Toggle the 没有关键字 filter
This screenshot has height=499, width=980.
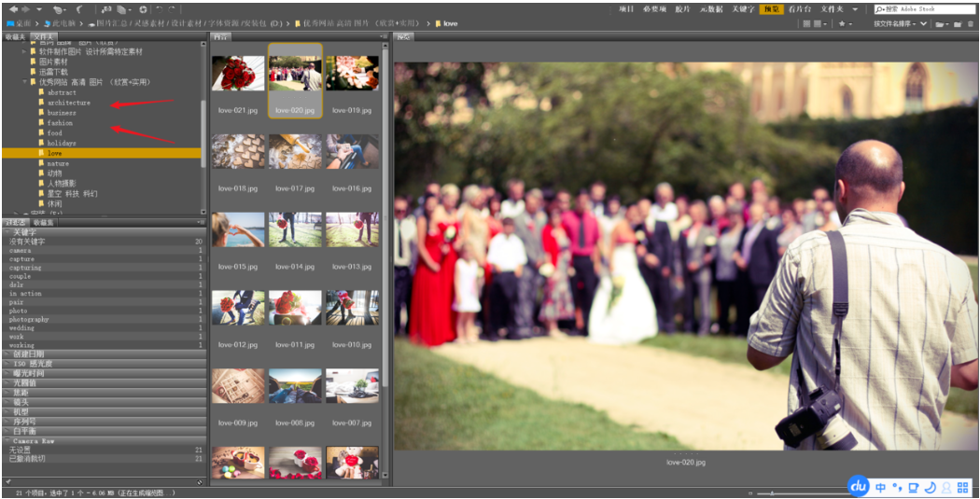104,241
